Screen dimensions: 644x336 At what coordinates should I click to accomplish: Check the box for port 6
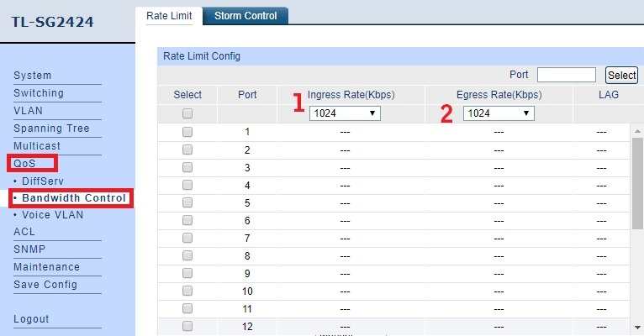click(x=187, y=220)
